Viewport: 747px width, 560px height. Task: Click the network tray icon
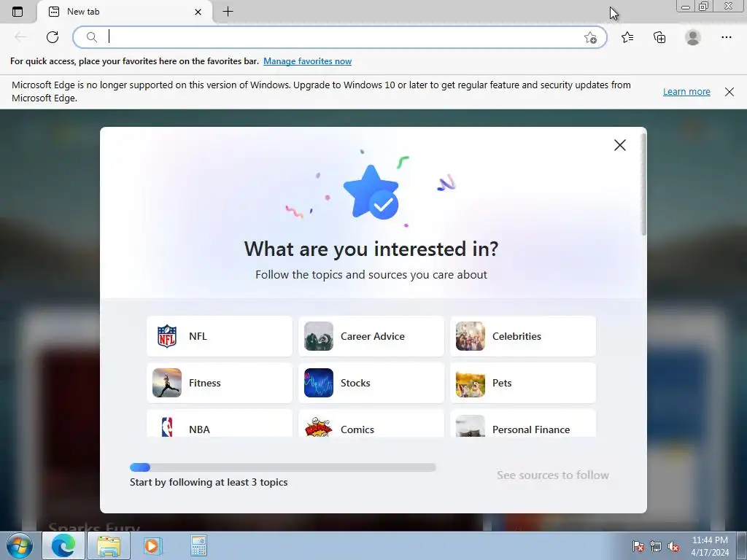656,546
